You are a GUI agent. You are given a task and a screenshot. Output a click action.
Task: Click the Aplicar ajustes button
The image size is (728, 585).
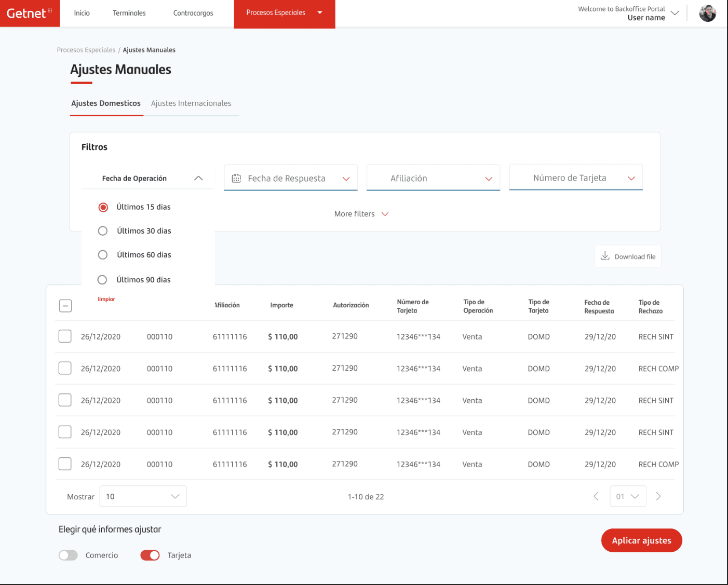tap(641, 540)
